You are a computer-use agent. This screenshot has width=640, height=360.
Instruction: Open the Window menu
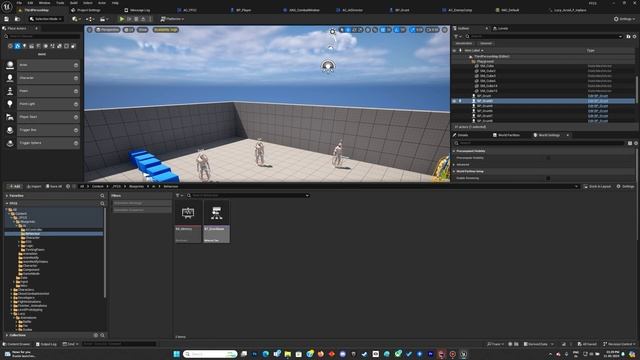click(x=44, y=3)
